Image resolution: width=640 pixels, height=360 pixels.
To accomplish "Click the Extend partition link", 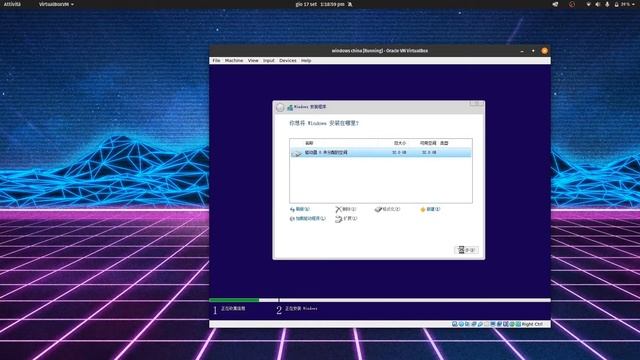I will [346, 219].
